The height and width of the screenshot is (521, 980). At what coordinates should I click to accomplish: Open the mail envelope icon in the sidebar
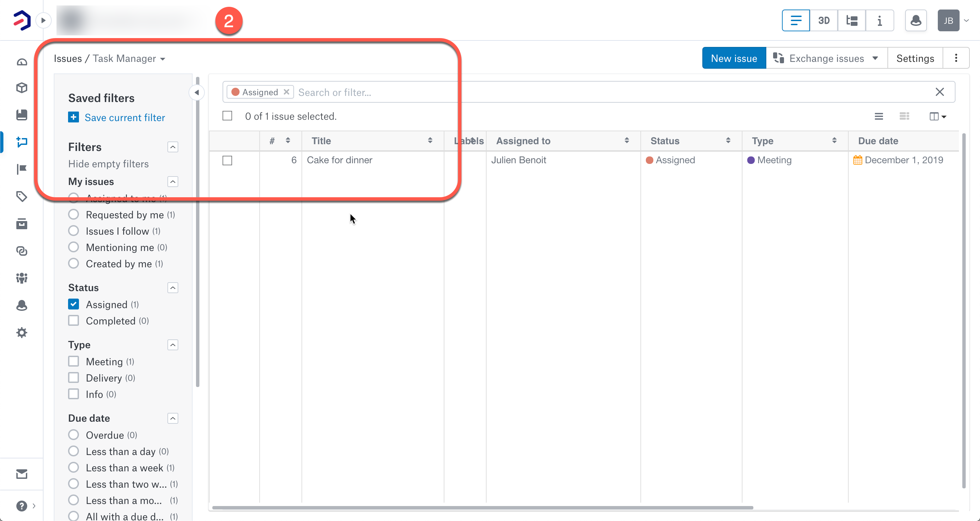tap(22, 474)
